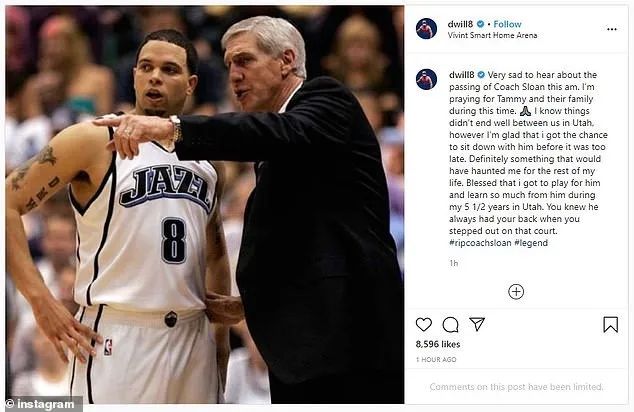
Task: Open dwill8 username in caption
Action: pos(461,75)
